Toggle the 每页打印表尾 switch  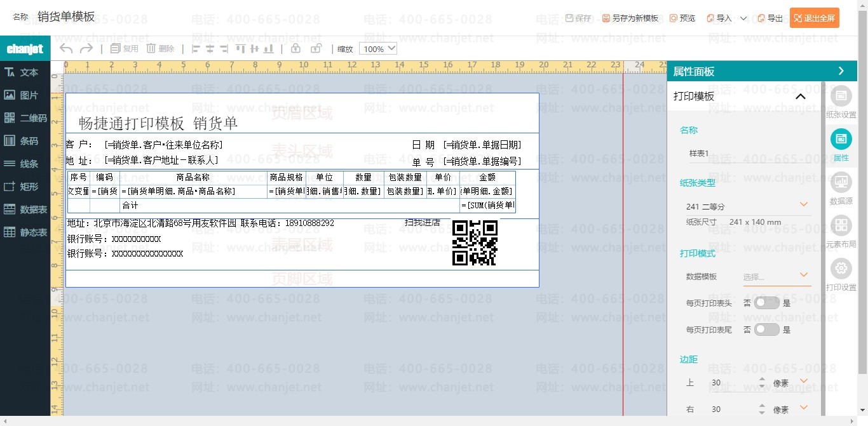766,329
